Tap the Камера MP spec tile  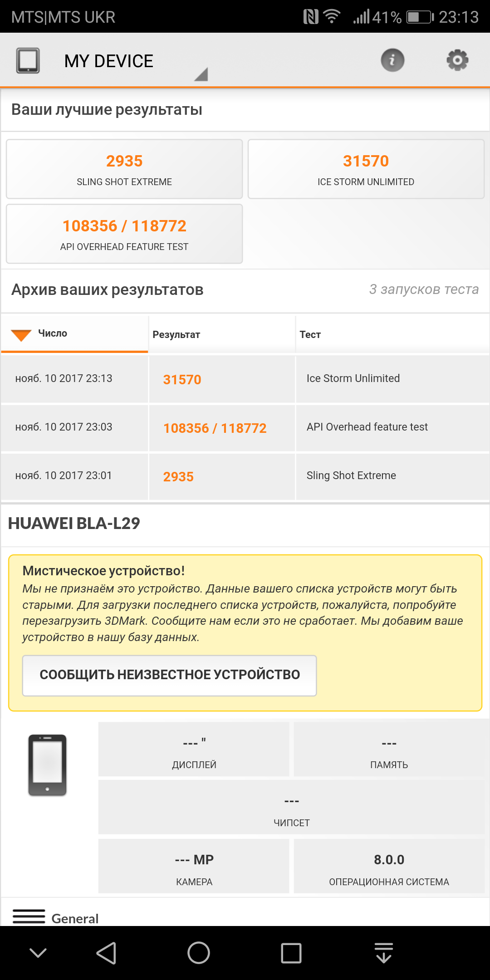coord(194,866)
